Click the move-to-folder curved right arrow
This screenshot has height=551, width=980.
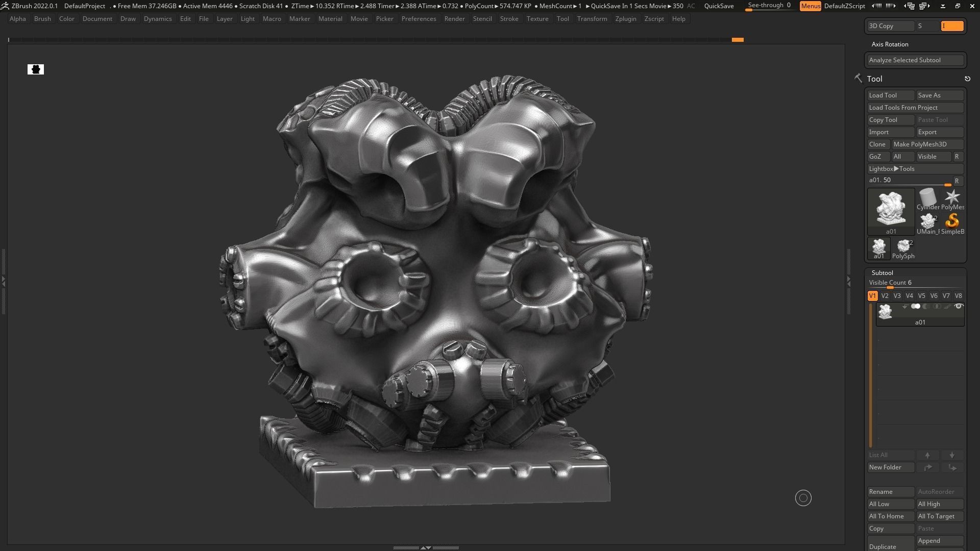(927, 467)
